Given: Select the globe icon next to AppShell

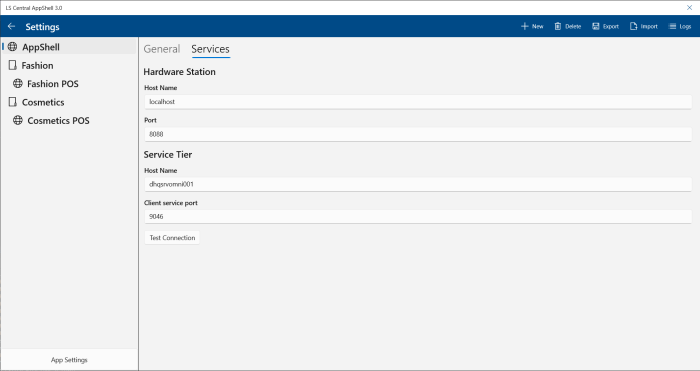Looking at the screenshot, I should (12, 46).
